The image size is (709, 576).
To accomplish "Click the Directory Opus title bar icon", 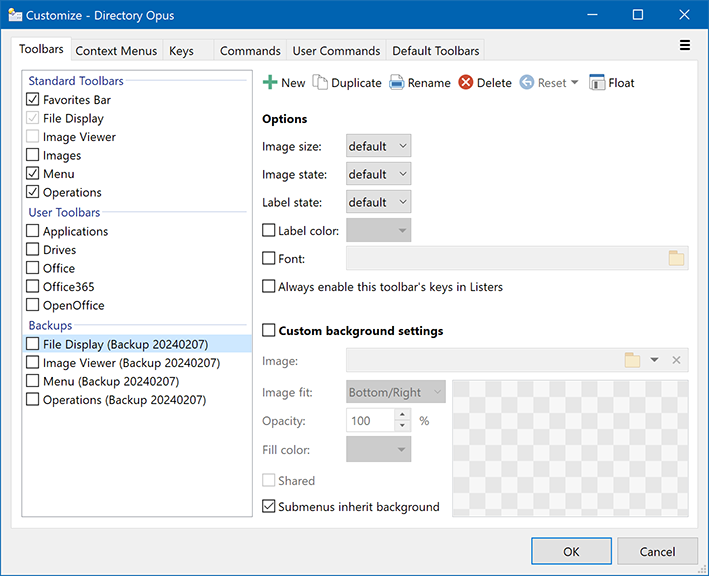I will point(15,15).
